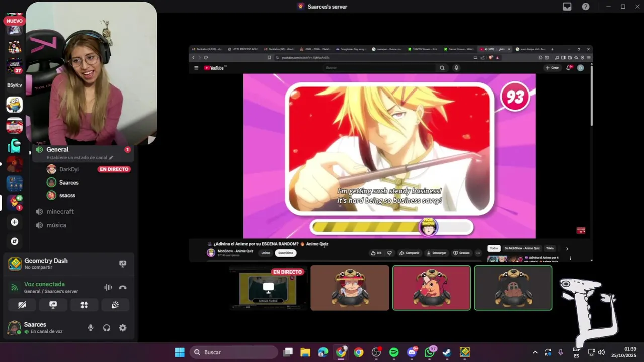Open YouTube notifications bell

point(569,68)
